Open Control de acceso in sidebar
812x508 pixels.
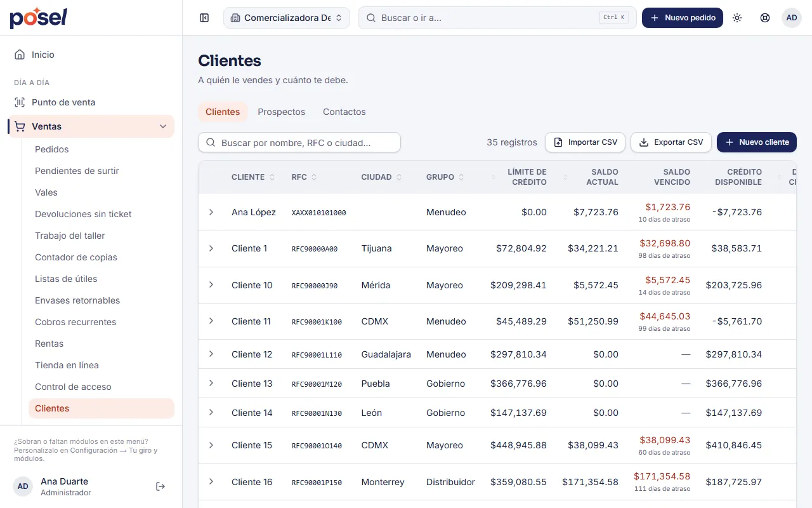101,387
